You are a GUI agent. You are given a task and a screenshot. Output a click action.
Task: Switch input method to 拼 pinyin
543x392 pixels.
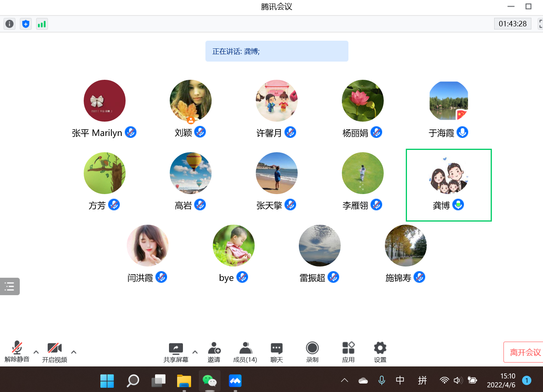click(x=422, y=381)
